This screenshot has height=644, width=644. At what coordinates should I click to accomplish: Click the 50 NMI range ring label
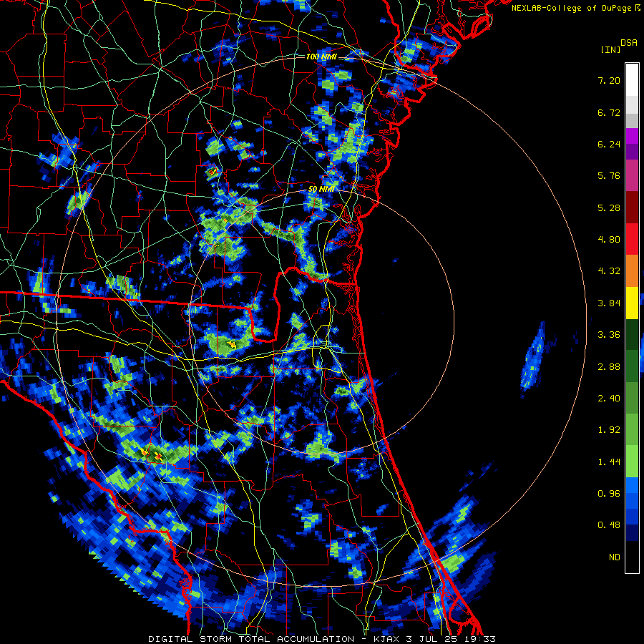pyautogui.click(x=321, y=190)
